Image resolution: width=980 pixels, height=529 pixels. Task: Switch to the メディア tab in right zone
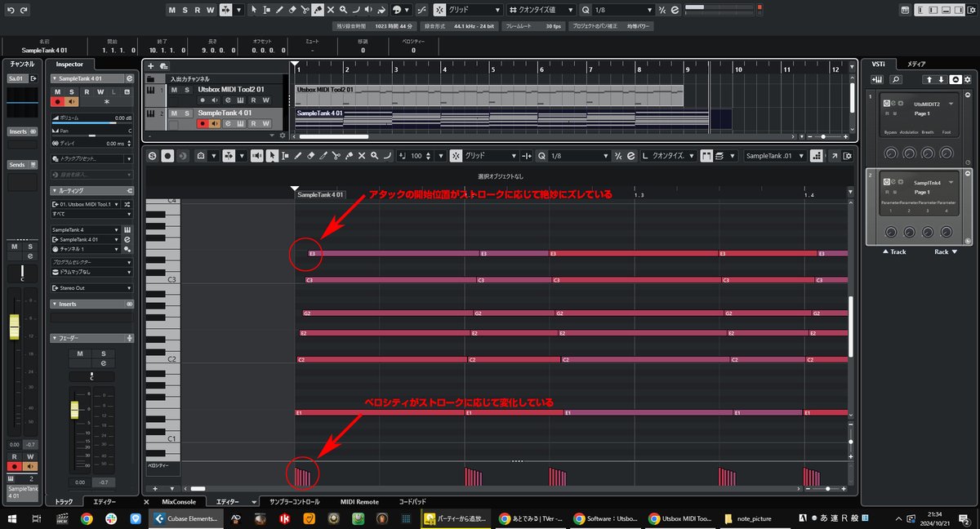click(x=916, y=63)
